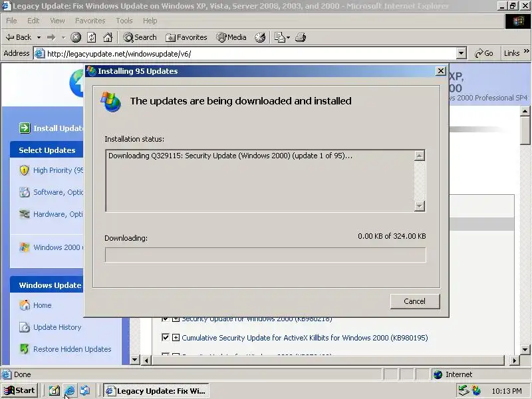The image size is (532, 399).
Task: Click the horizontal scrollbar right arrow
Action: coord(514,360)
